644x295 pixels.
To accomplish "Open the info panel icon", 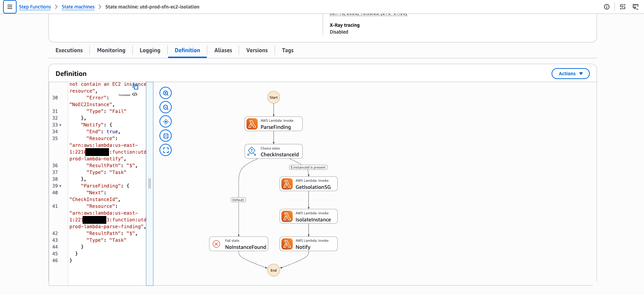I will (x=607, y=7).
